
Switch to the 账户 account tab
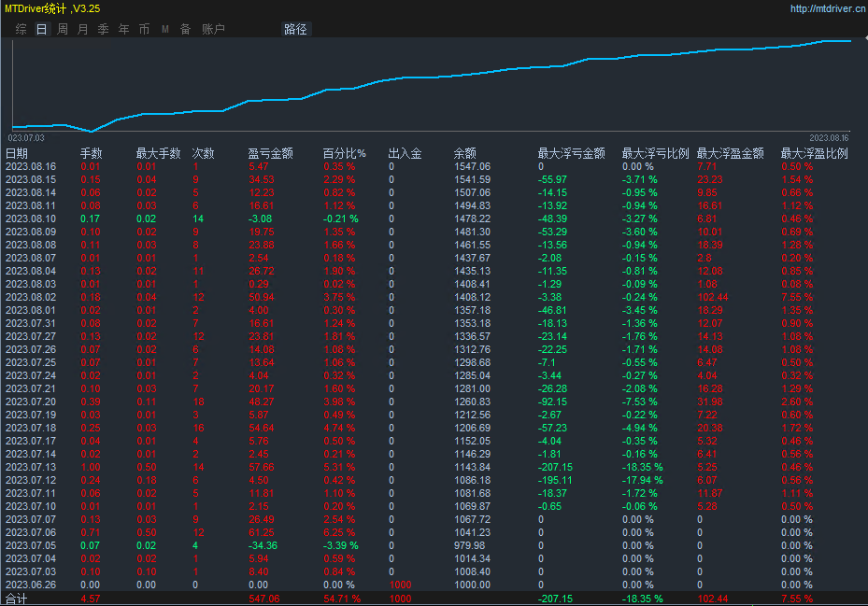[x=213, y=29]
